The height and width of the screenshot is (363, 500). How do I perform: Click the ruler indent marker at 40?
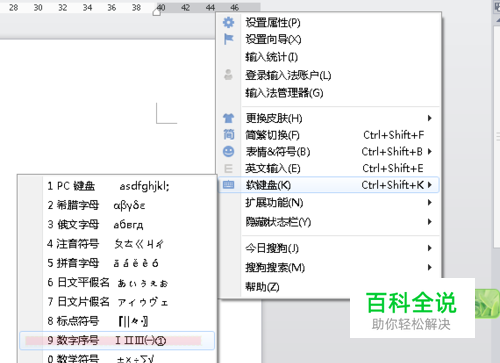pos(156,12)
